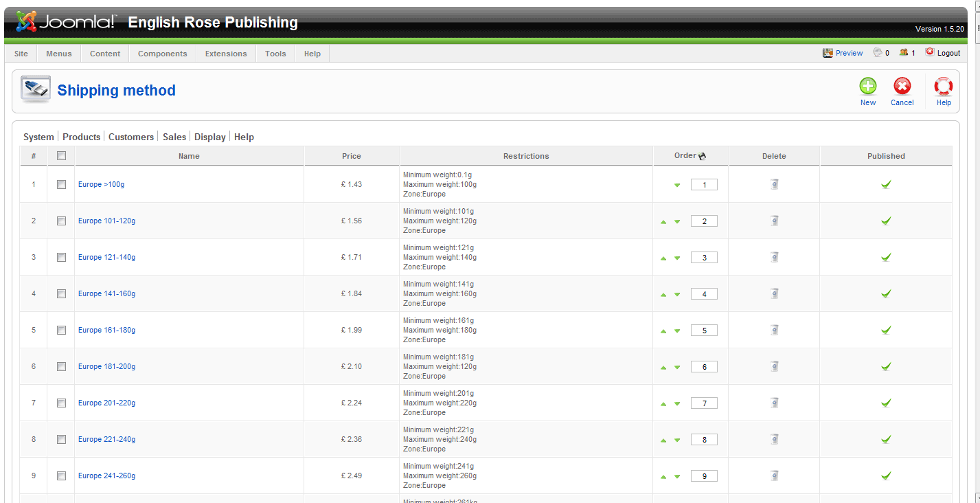Move Europe 101-120g down in order
The width and height of the screenshot is (980, 503).
tap(677, 221)
